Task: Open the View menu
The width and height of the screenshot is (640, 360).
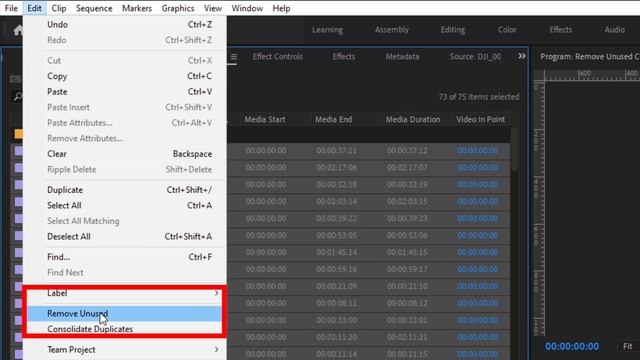Action: 213,8
